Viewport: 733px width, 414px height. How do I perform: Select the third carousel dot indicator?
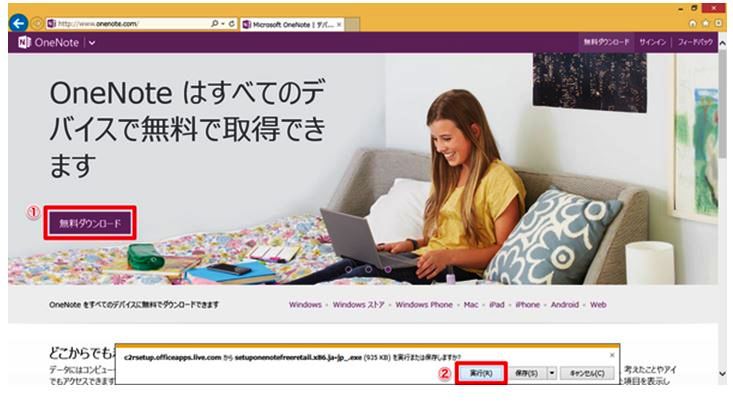coord(388,269)
